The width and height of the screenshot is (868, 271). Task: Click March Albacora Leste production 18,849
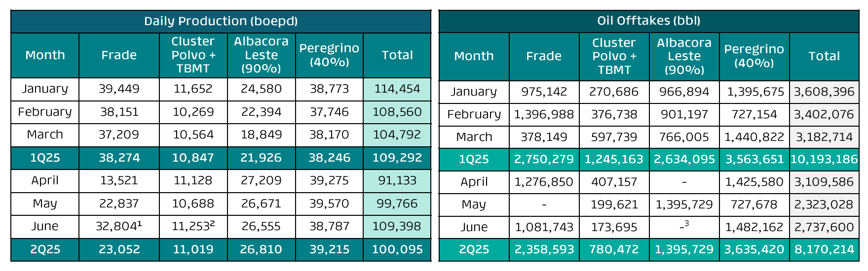point(261,135)
